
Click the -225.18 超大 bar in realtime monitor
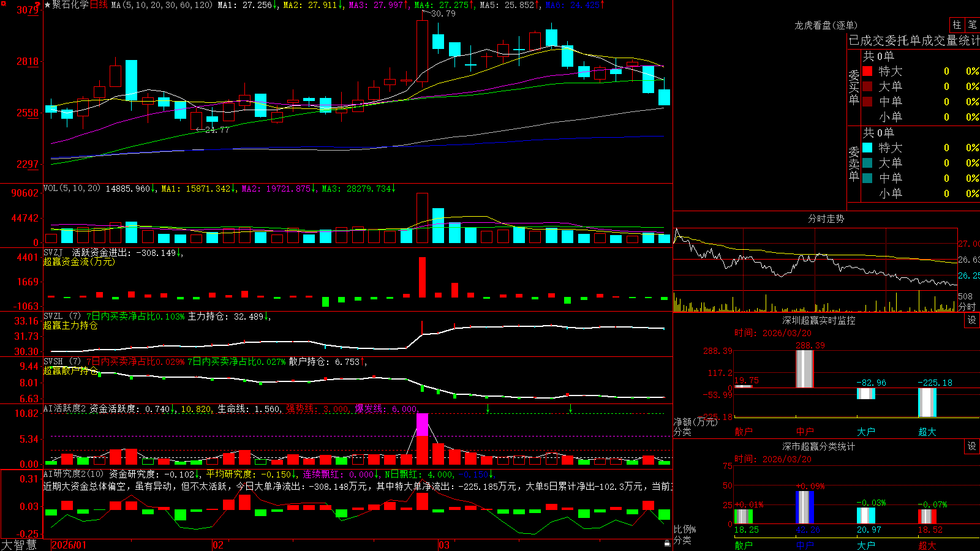pyautogui.click(x=927, y=402)
